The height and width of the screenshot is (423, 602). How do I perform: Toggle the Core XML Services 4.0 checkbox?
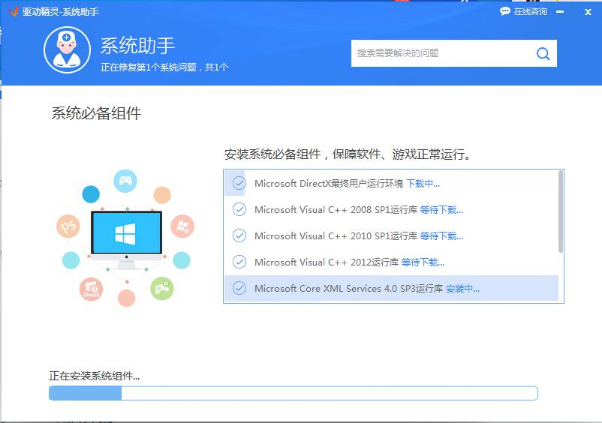(x=239, y=288)
